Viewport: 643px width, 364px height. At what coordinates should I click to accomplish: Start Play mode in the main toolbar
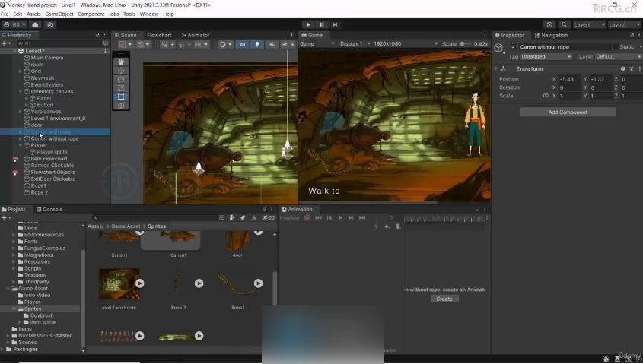click(x=308, y=24)
